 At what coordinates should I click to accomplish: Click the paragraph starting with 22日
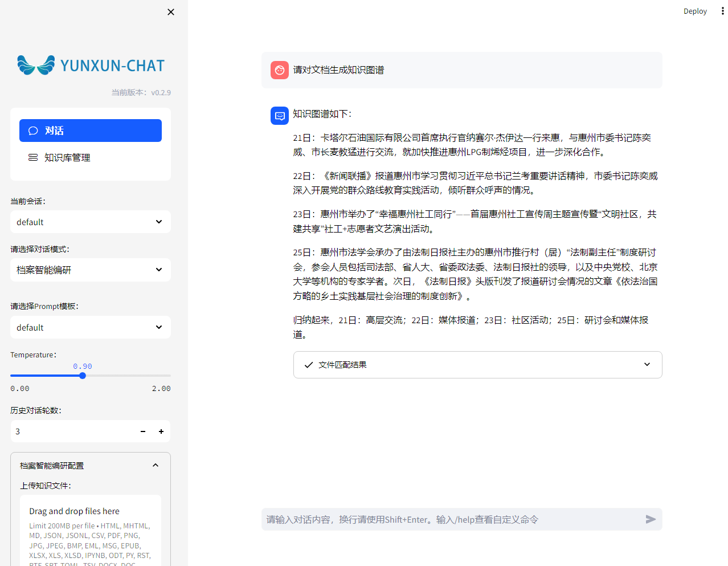point(475,183)
